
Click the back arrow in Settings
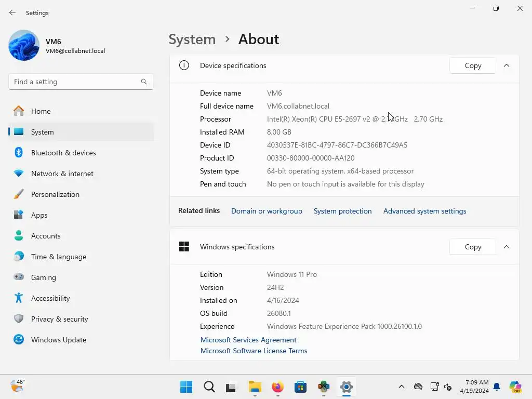click(12, 12)
